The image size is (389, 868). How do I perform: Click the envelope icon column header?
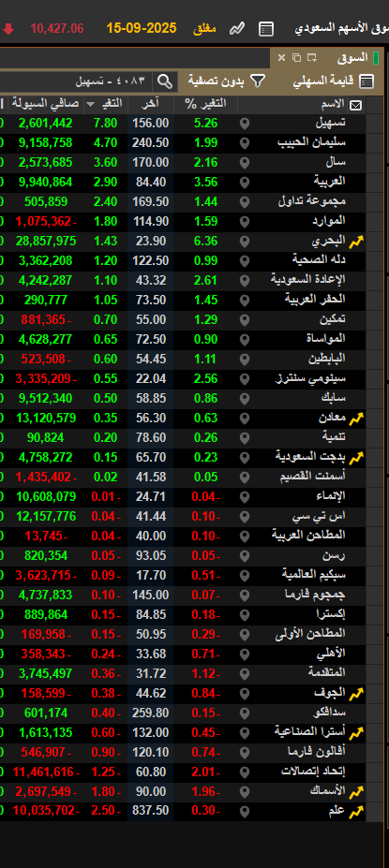tap(356, 105)
